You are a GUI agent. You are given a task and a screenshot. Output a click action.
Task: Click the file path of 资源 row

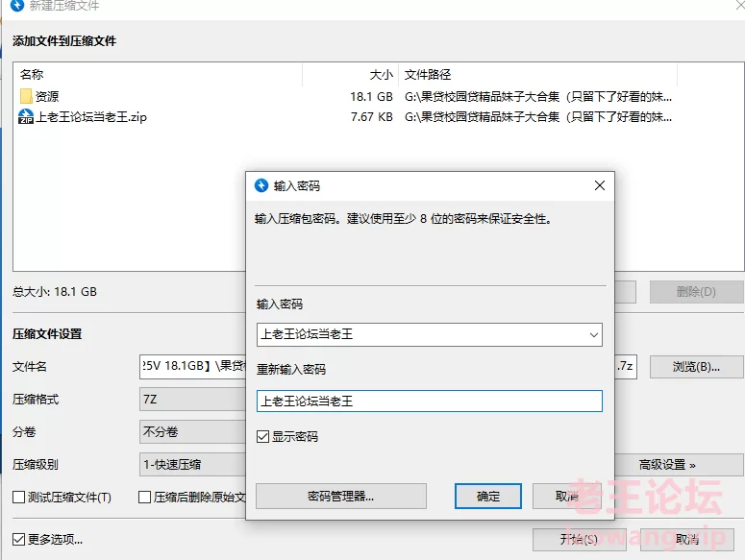[x=538, y=97]
